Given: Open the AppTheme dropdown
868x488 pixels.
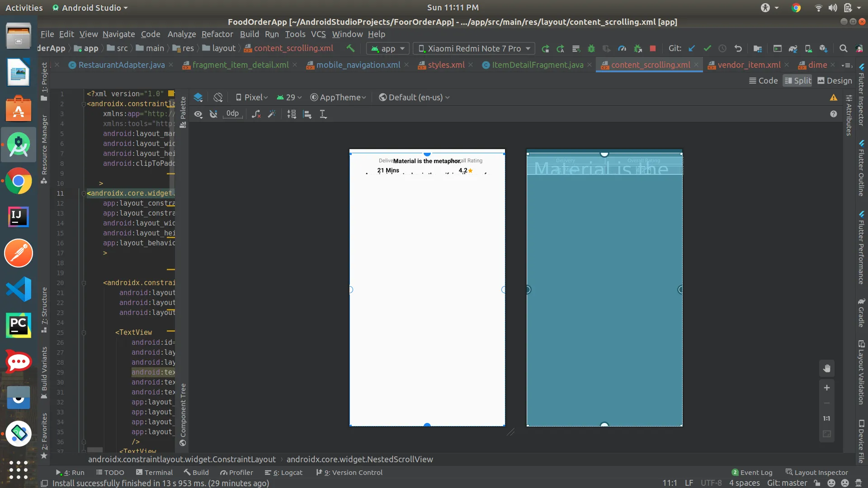Looking at the screenshot, I should click(338, 98).
